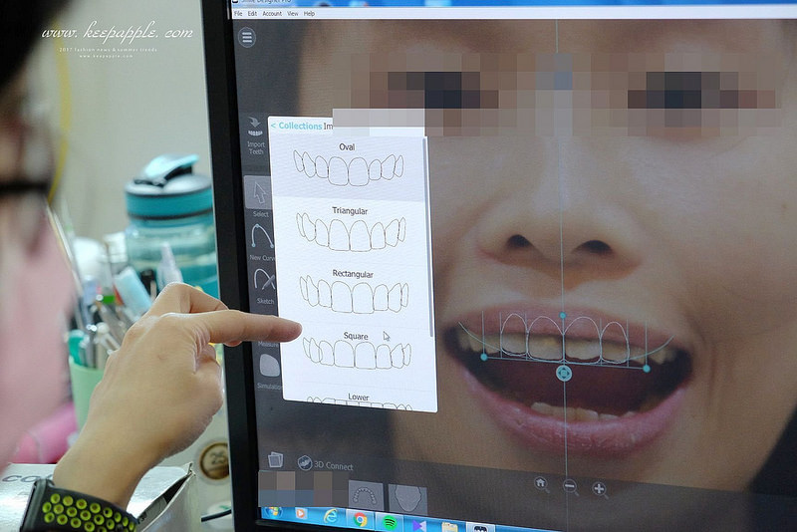
Task: Zoom out with the minus magnifier
Action: pos(570,487)
